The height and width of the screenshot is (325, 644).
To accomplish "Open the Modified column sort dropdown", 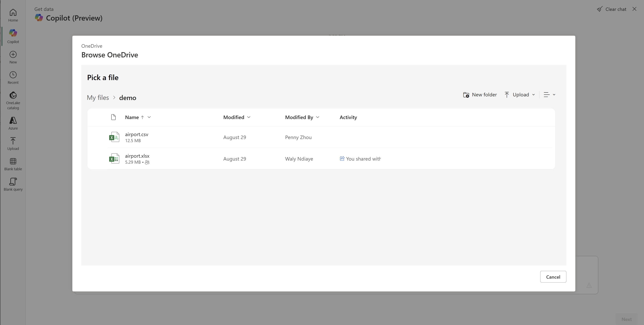I will (248, 117).
